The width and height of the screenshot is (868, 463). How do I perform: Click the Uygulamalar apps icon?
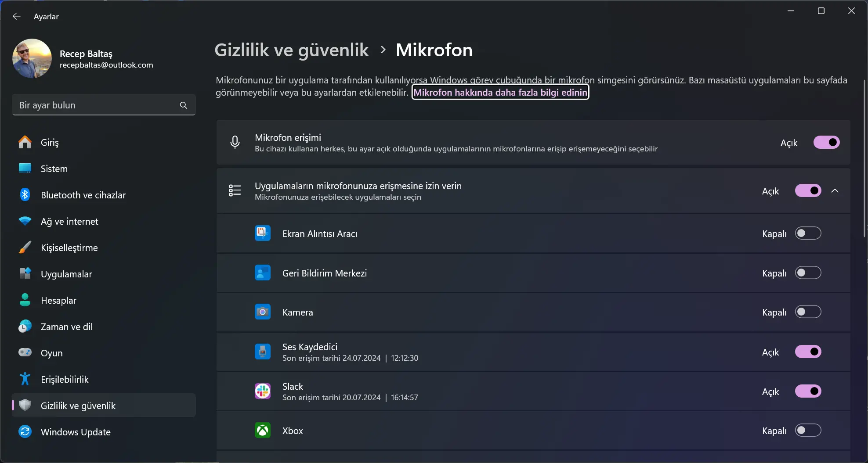click(25, 274)
